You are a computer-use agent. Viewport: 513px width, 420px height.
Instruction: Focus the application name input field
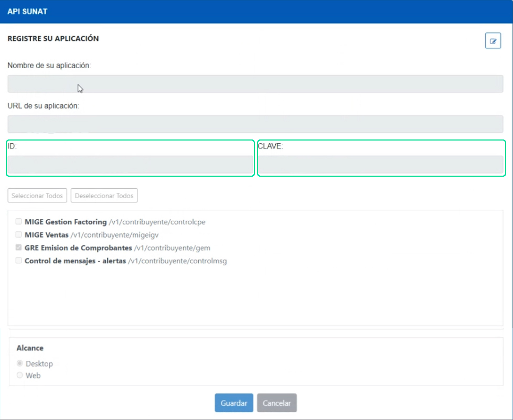255,84
